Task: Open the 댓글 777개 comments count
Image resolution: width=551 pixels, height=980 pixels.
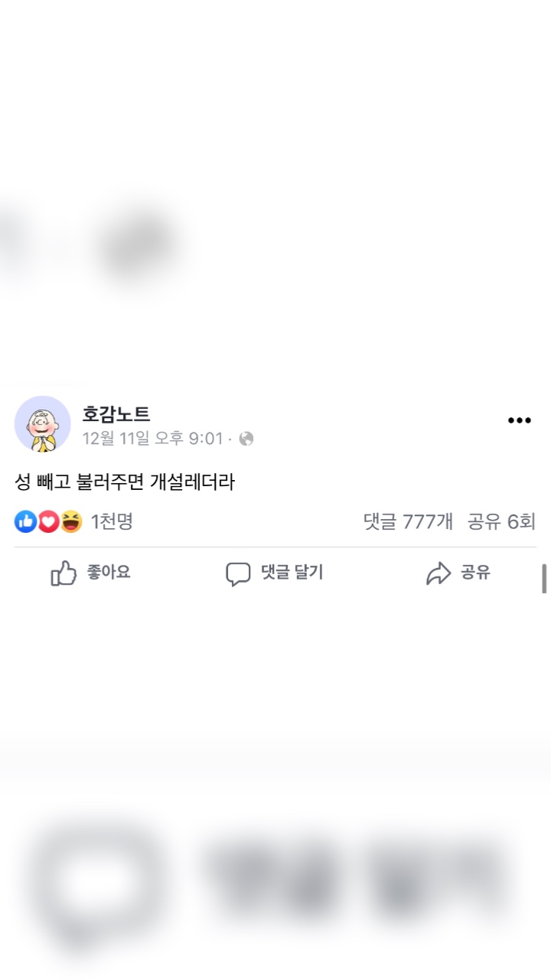Action: tap(408, 522)
